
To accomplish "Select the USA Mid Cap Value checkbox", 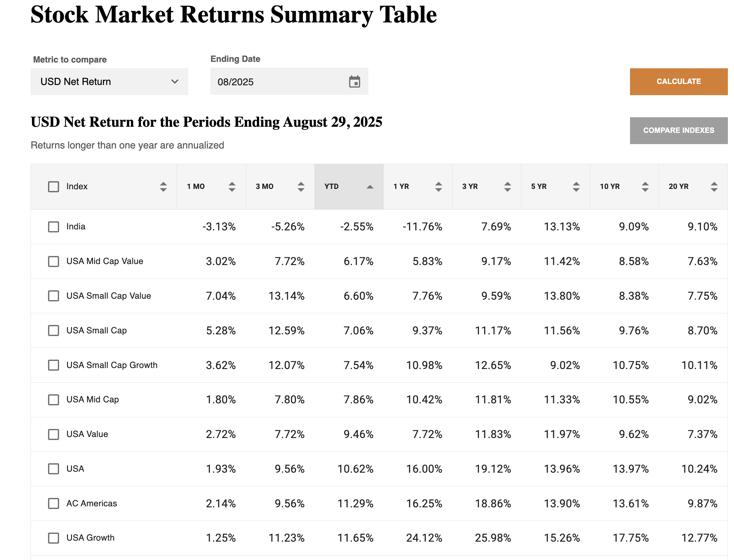I will 53,261.
